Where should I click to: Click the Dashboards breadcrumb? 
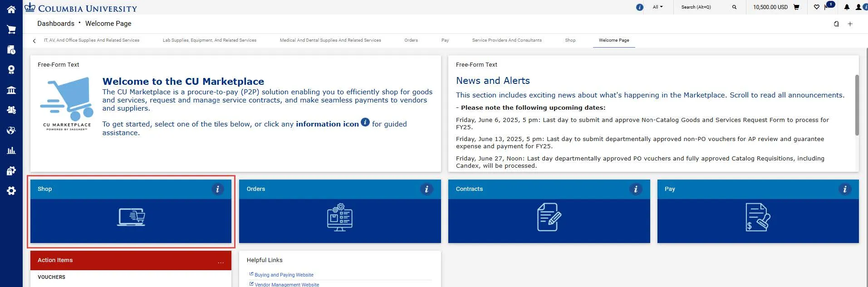56,24
